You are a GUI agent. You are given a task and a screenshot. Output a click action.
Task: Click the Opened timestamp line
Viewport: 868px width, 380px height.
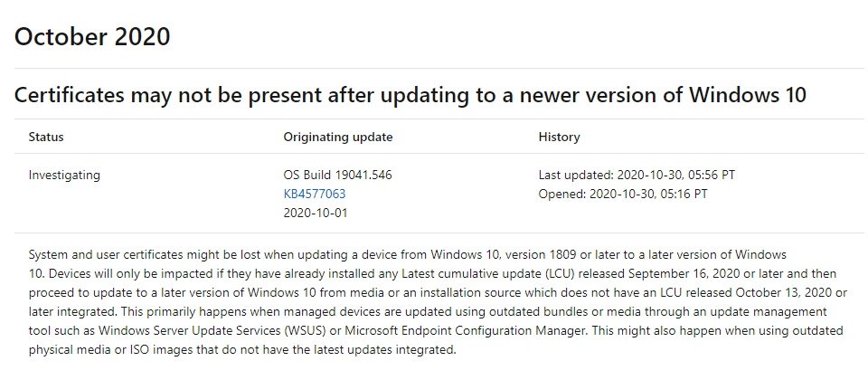click(x=623, y=194)
